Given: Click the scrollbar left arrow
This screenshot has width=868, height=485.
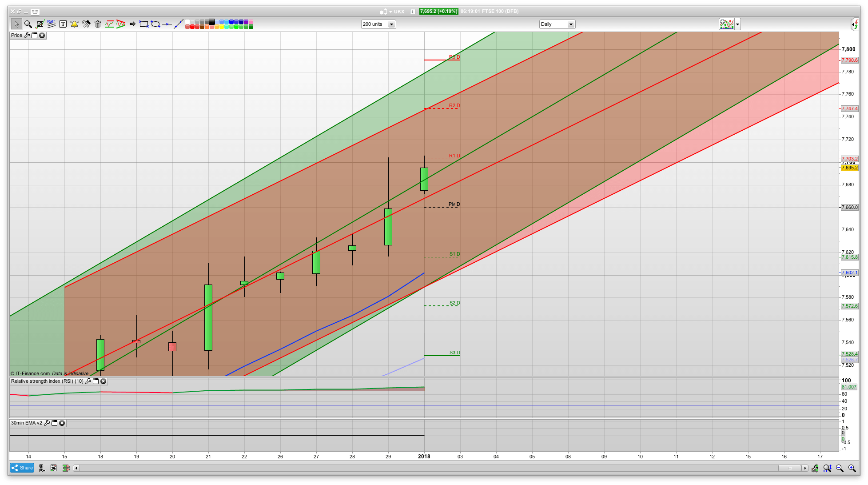Looking at the screenshot, I should pyautogui.click(x=76, y=468).
